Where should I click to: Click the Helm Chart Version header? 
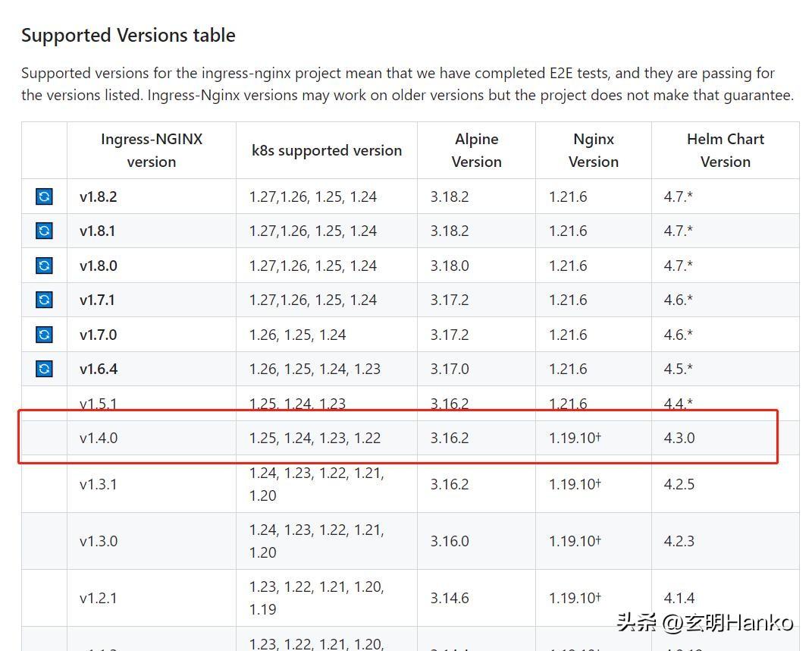pos(725,150)
